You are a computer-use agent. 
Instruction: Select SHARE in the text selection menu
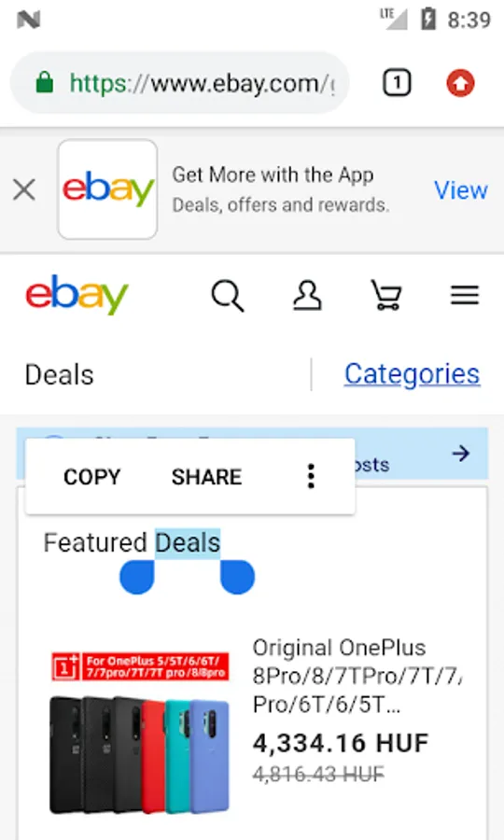[x=207, y=477]
